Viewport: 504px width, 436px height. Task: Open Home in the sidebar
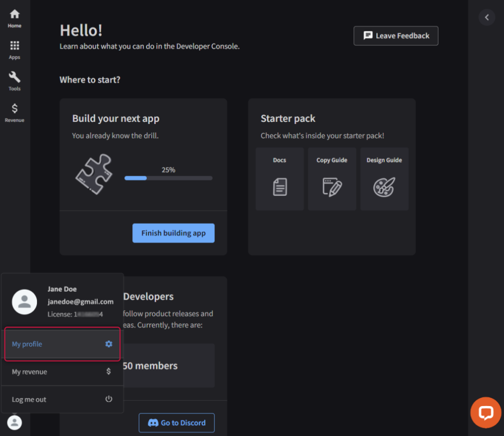click(14, 18)
